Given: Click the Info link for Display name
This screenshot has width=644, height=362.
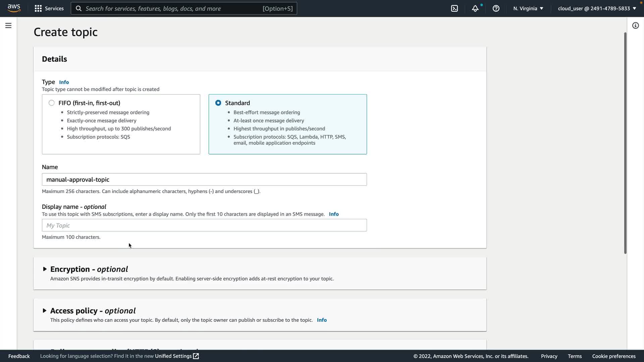Looking at the screenshot, I should click(x=333, y=214).
